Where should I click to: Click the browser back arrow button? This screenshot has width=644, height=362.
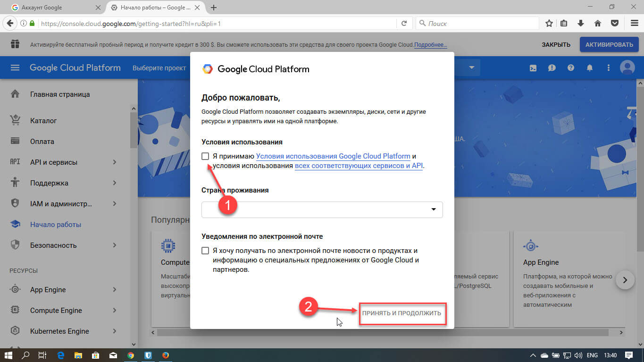tap(10, 23)
